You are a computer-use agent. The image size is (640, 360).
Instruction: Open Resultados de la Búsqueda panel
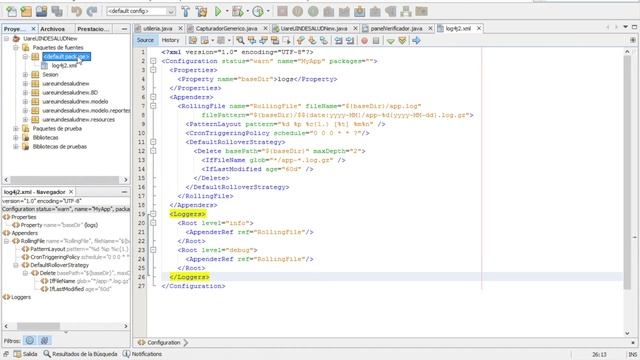[x=80, y=354]
